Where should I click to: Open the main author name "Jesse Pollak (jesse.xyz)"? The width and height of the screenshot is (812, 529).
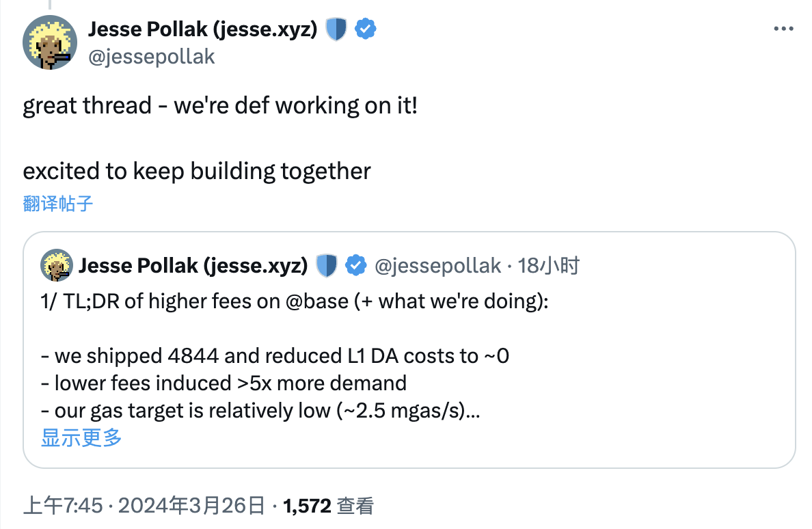pyautogui.click(x=202, y=29)
